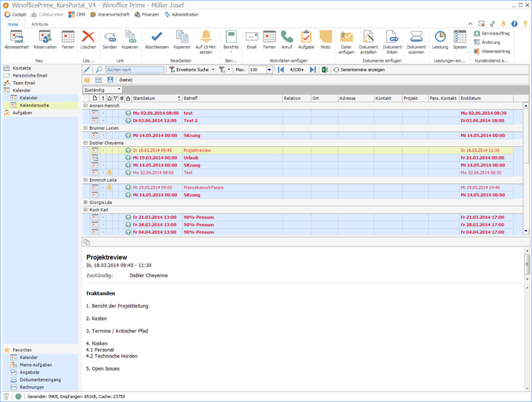Image resolution: width=532 pixels, height=402 pixels.
Task: Open the Finanzen module
Action: (146, 15)
